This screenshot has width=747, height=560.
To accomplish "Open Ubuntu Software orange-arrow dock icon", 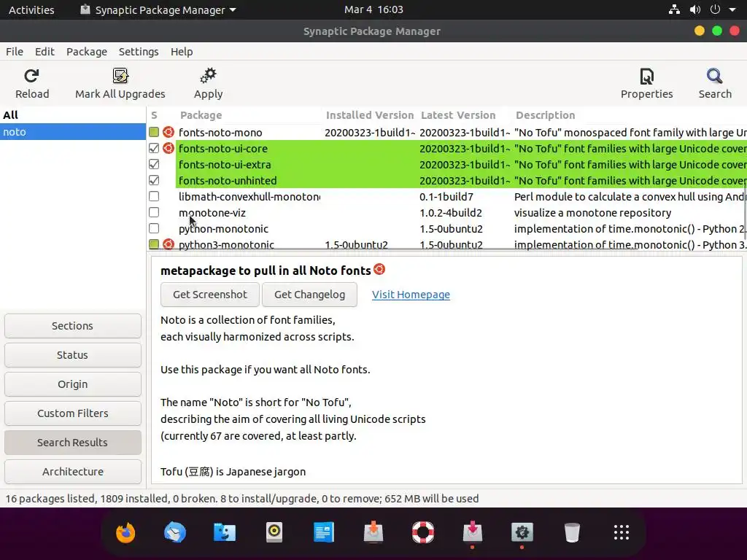I will coord(373,532).
